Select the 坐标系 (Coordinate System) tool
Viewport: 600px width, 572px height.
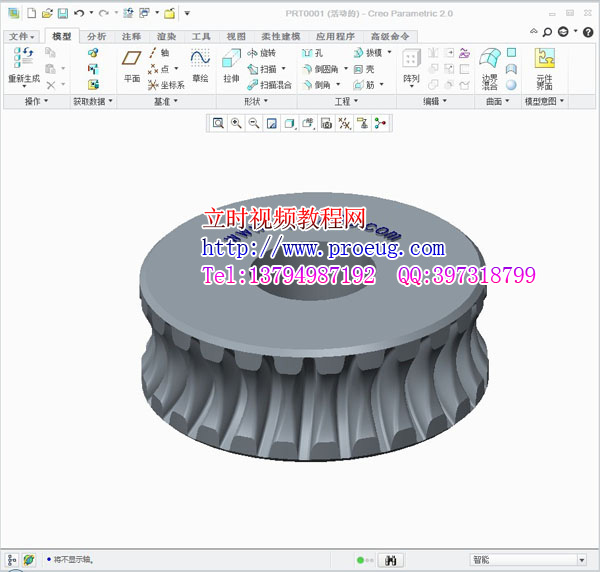pyautogui.click(x=166, y=85)
